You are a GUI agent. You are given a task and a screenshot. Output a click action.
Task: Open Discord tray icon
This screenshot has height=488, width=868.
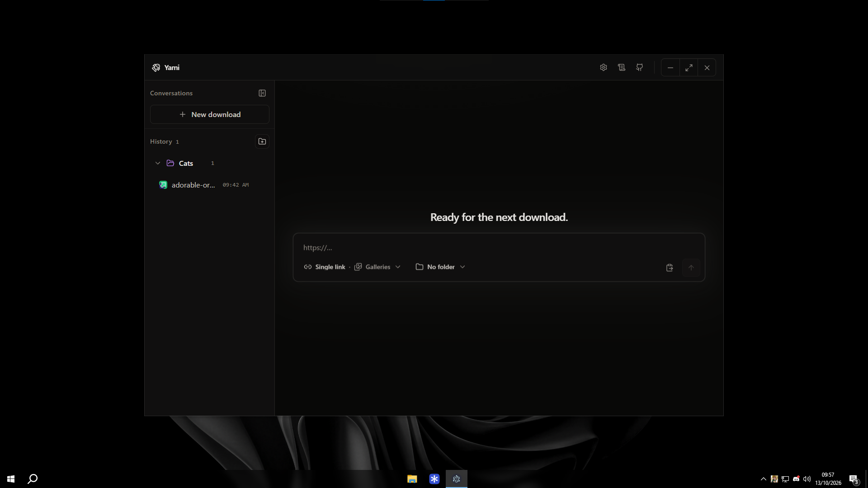796,479
